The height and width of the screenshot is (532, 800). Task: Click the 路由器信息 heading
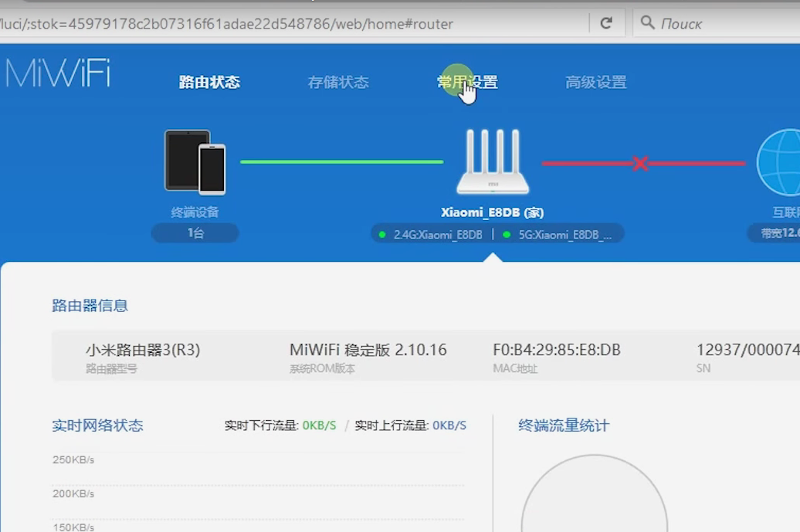(x=90, y=306)
